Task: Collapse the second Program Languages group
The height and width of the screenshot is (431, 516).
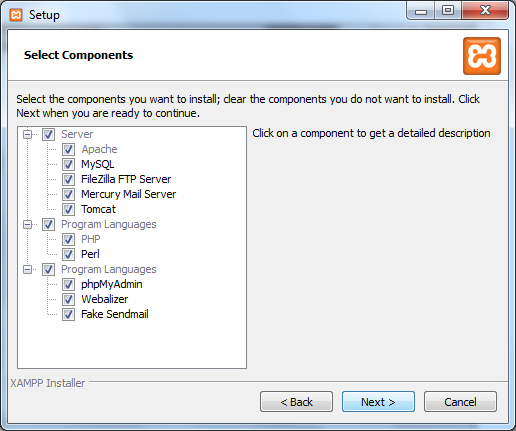Action: tap(28, 270)
